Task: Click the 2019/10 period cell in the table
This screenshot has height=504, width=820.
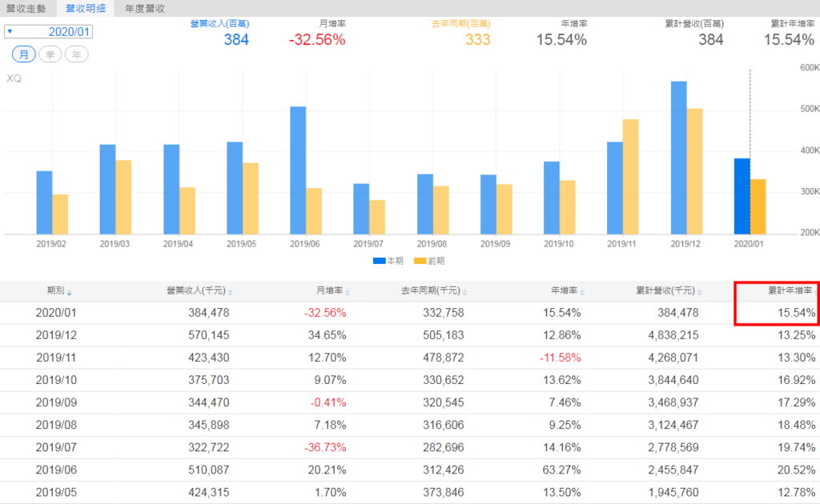Action: point(56,380)
